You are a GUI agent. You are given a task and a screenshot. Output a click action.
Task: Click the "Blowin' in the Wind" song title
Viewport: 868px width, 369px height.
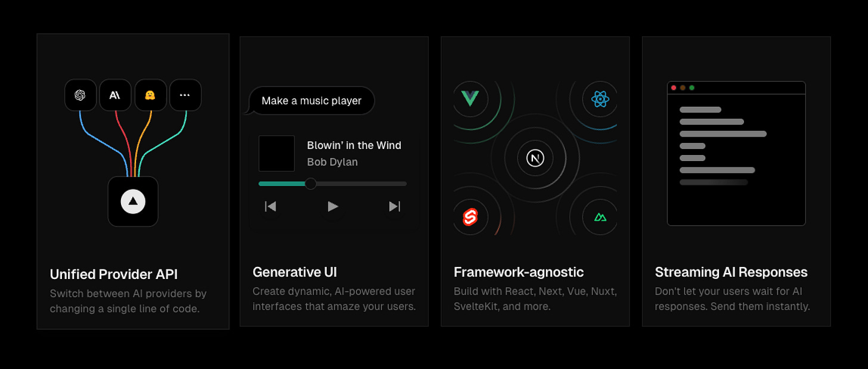(x=354, y=145)
